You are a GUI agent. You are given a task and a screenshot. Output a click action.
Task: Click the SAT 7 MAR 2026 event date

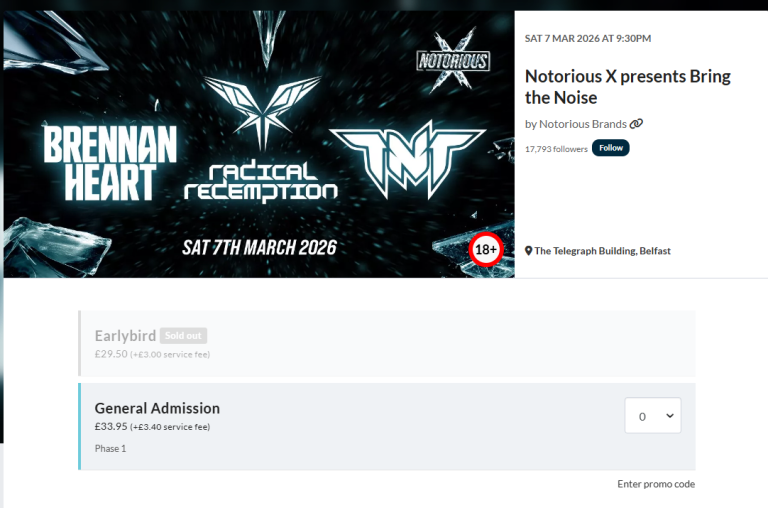pyautogui.click(x=587, y=39)
